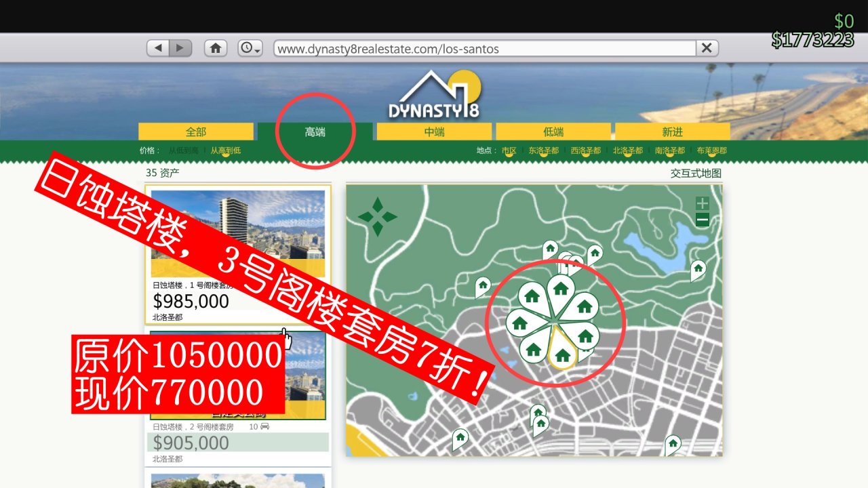This screenshot has width=868, height=488.
Task: Close the browser with the X button
Action: pos(707,48)
